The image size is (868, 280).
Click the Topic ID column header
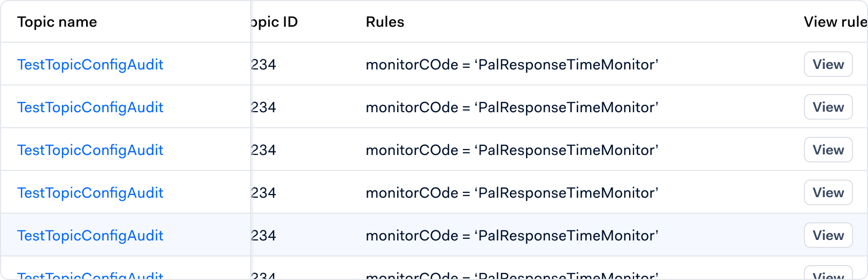(274, 22)
